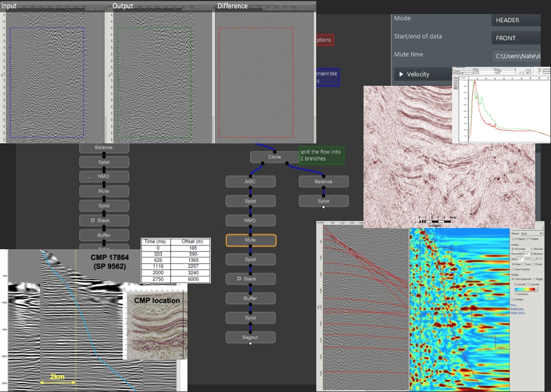Screen dimensions: 551x392
Task: Click the Output panel title
Action: [x=123, y=6]
